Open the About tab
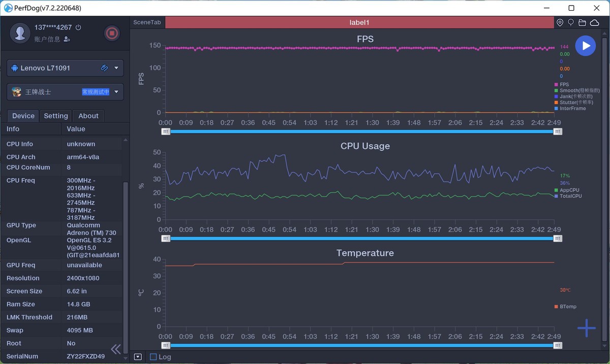 point(88,116)
